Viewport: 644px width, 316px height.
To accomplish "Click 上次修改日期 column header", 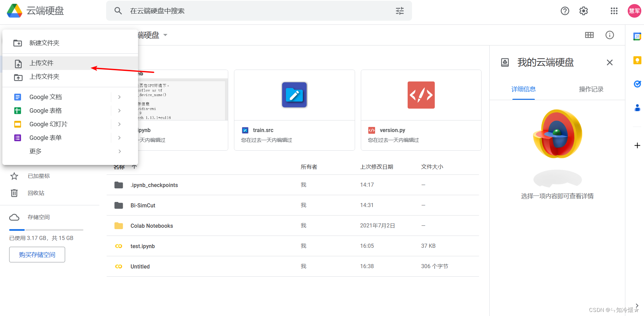I will tap(376, 167).
